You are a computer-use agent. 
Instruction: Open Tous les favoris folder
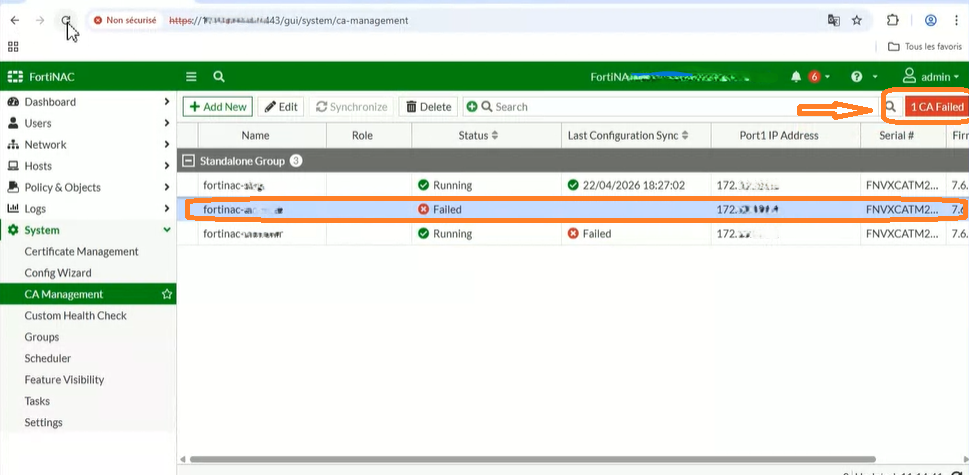[x=925, y=46]
